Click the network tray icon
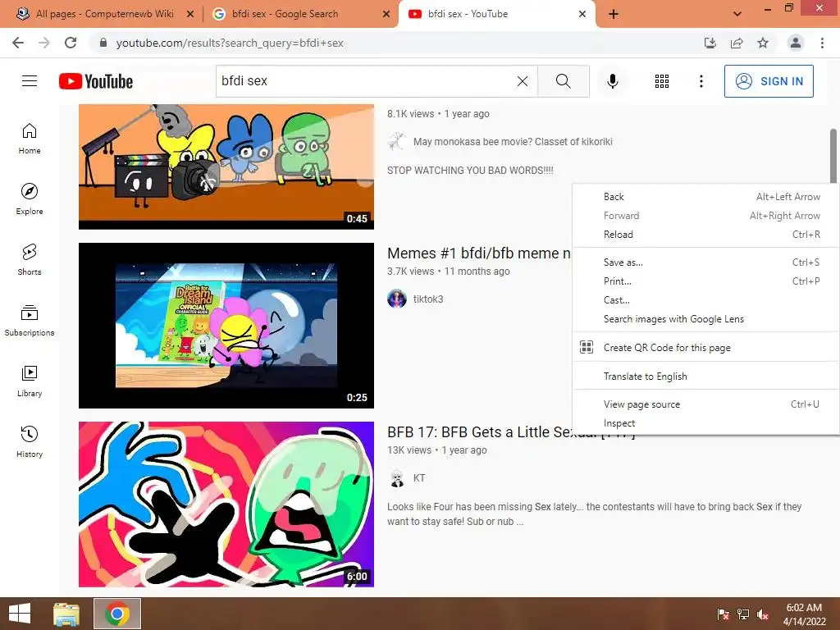 click(x=743, y=614)
